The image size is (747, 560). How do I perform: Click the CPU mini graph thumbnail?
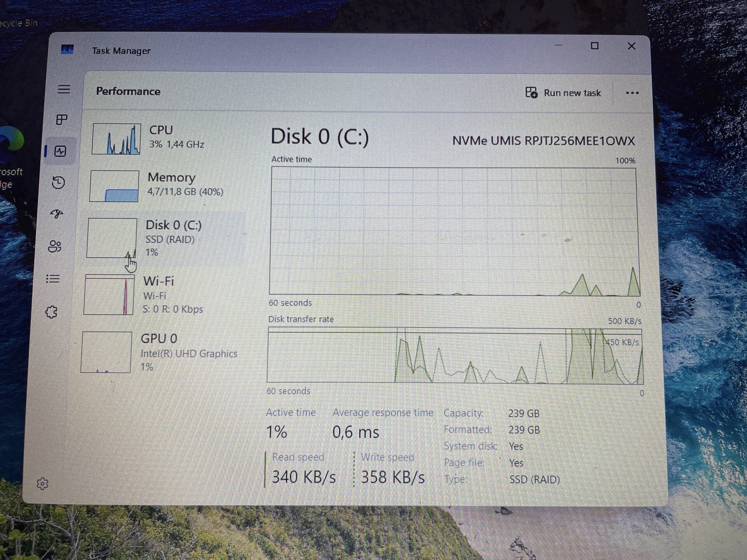[x=116, y=139]
